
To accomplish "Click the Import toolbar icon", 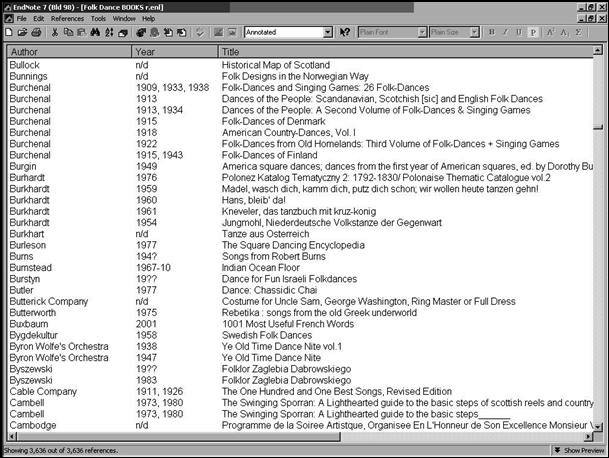I will pos(168,32).
